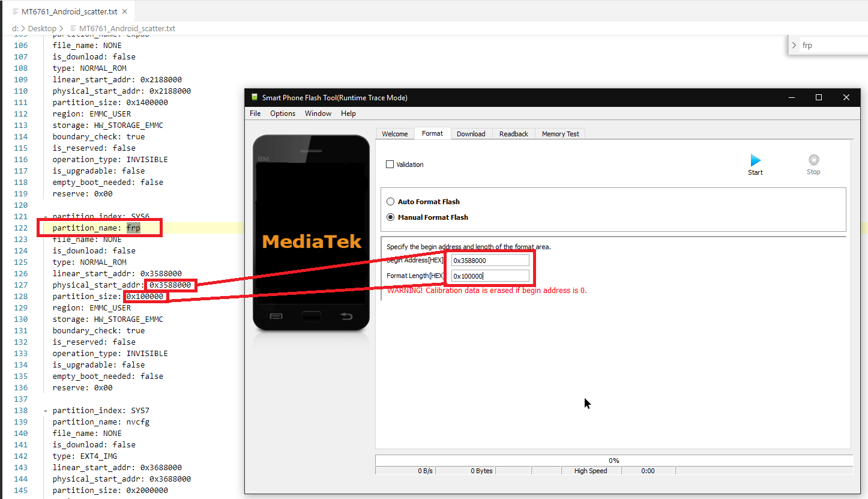
Task: Expand the find widget chevron beside frp
Action: [794, 45]
